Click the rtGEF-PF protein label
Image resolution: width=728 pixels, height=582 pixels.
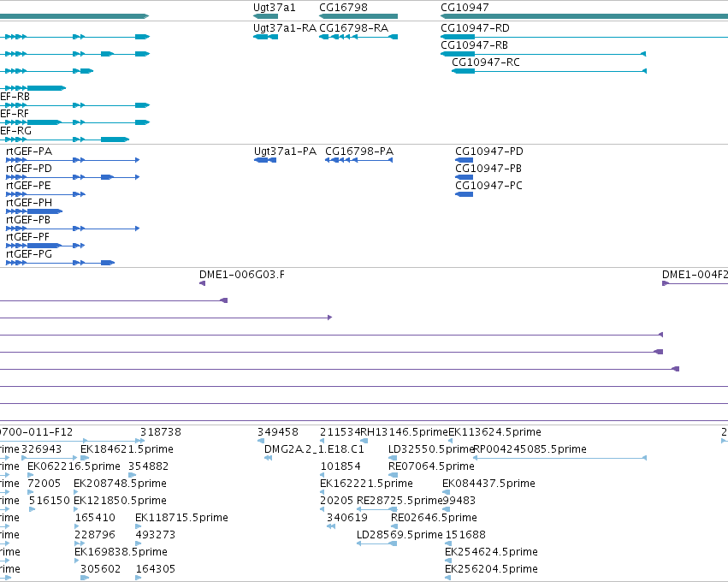pyautogui.click(x=28, y=237)
